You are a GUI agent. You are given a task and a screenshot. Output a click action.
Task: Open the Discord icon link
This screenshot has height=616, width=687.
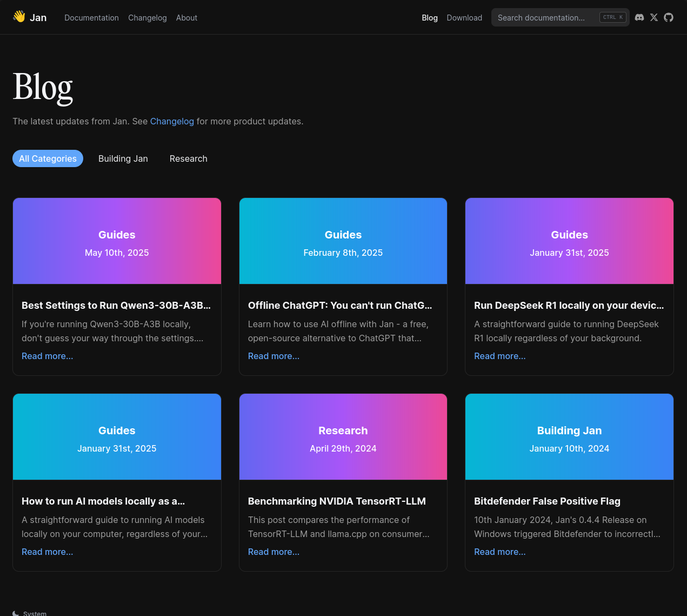coord(639,17)
